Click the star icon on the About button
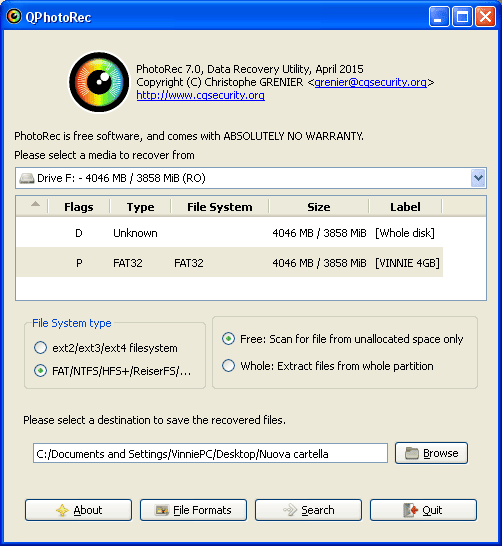The image size is (502, 546). pos(62,510)
